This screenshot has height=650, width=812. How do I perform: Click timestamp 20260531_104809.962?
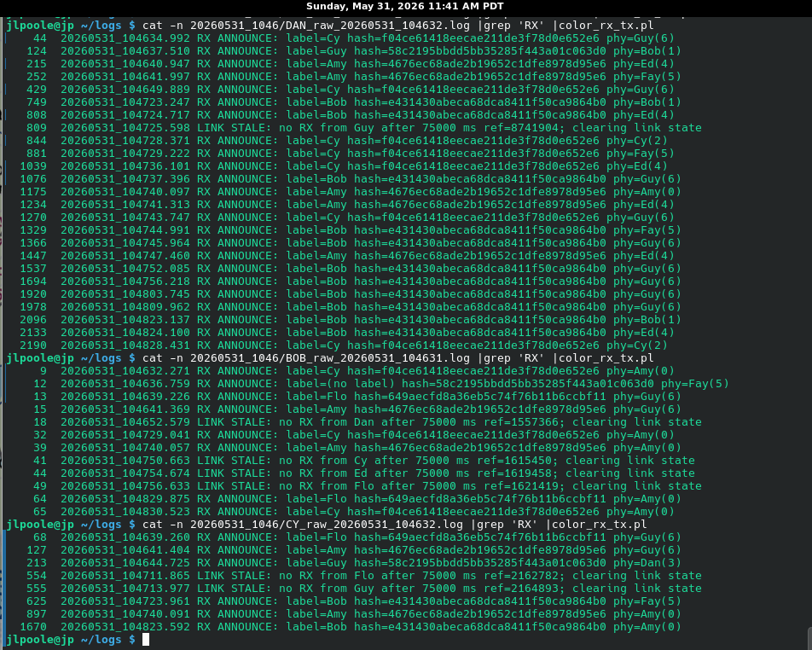click(125, 307)
